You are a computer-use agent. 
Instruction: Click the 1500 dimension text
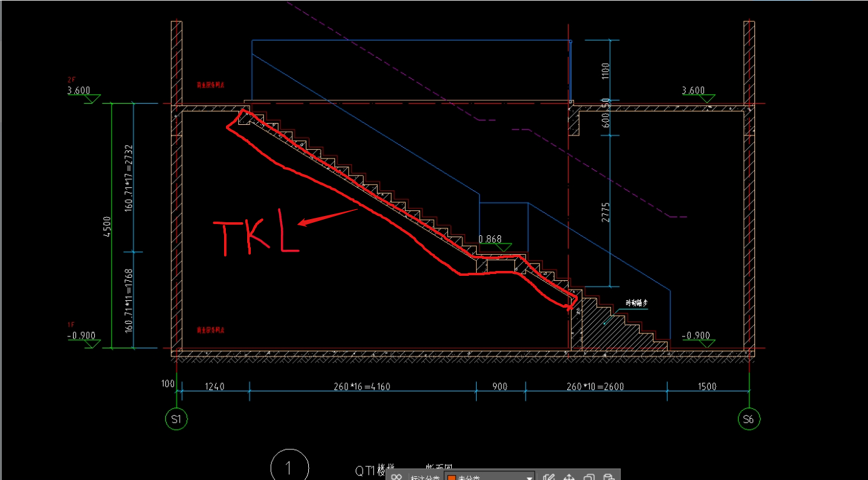(706, 386)
